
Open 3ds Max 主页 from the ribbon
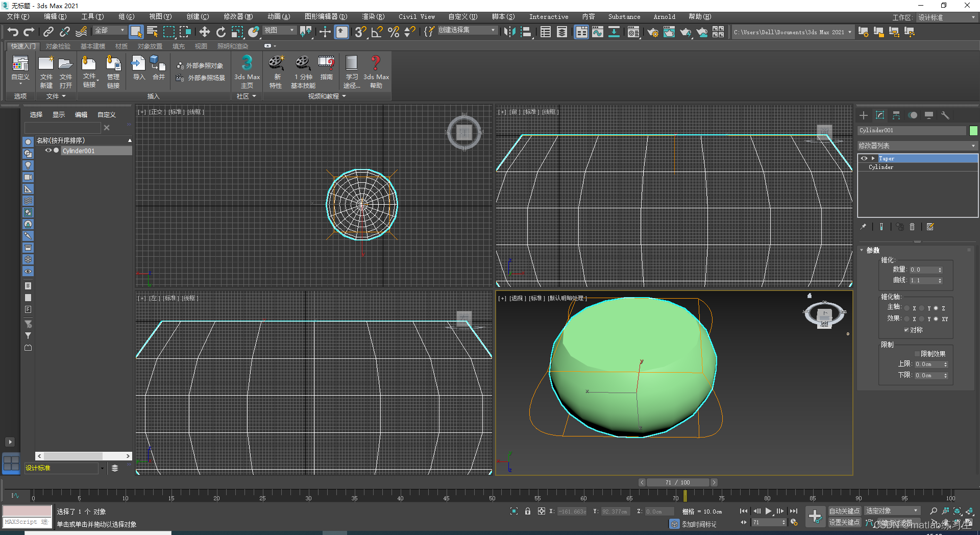[247, 71]
